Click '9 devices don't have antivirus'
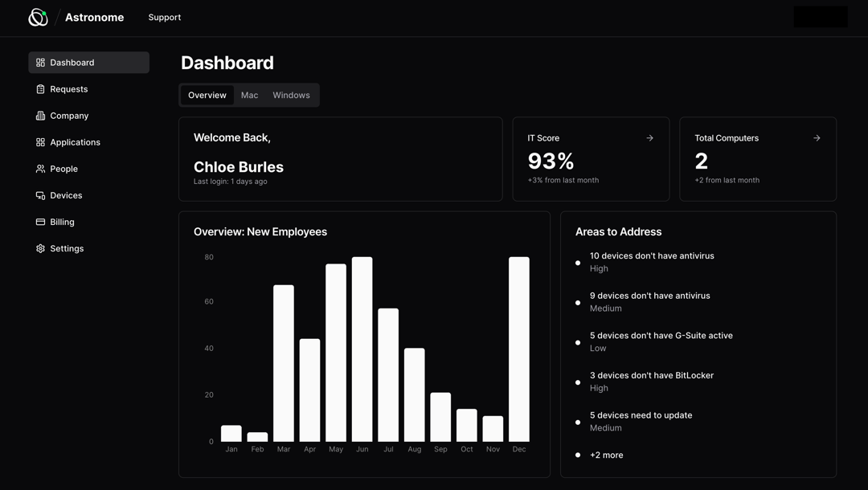 coord(650,296)
